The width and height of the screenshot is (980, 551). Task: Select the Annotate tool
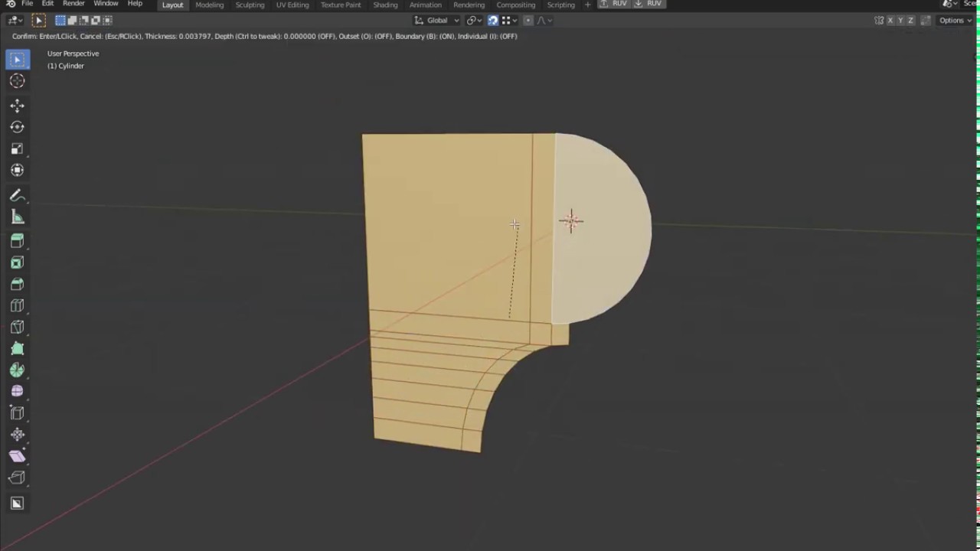[17, 196]
